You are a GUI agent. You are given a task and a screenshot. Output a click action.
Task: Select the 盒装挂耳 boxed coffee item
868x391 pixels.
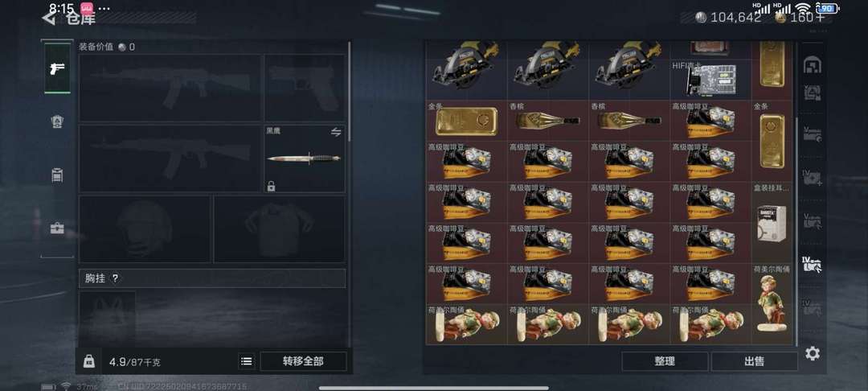click(772, 223)
